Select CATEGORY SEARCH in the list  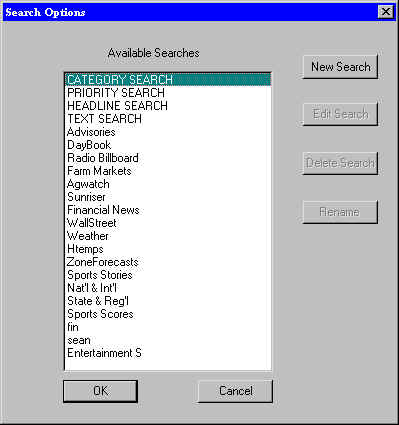pos(168,80)
